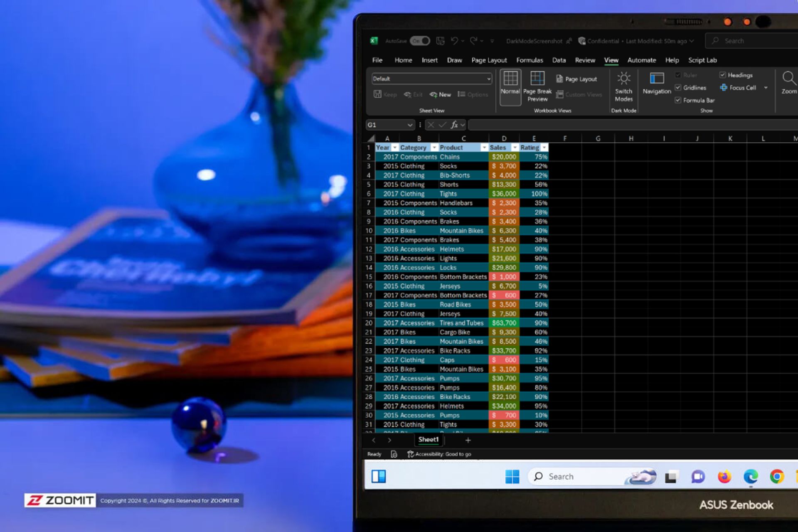Uncheck the Headings checkbox
This screenshot has height=532, width=798.
coord(722,75)
